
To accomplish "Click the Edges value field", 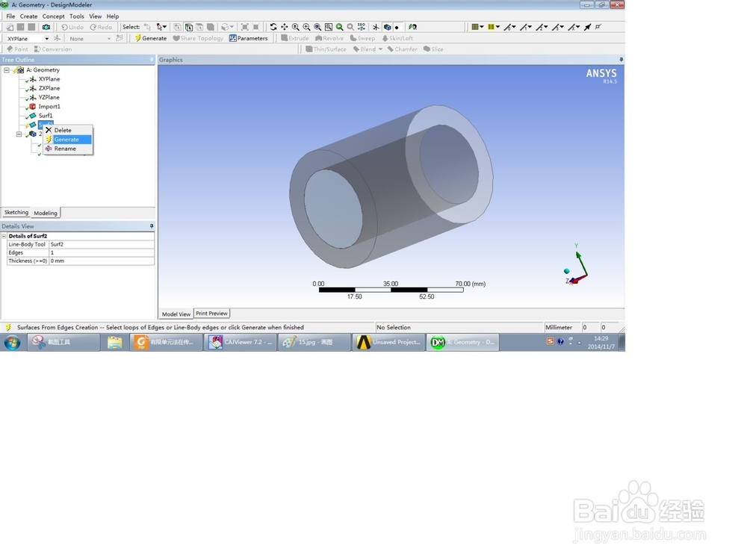I will (x=102, y=253).
